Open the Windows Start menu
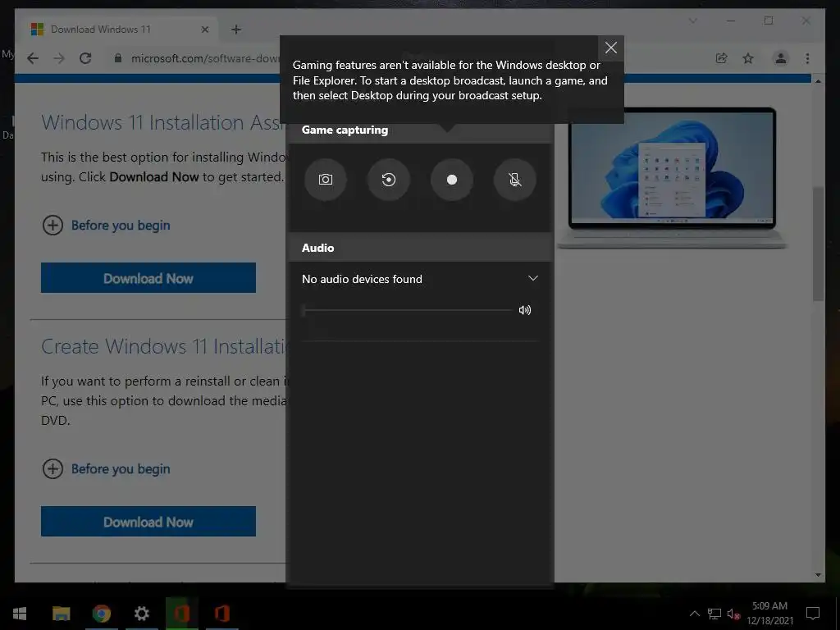This screenshot has width=840, height=630. 20,614
